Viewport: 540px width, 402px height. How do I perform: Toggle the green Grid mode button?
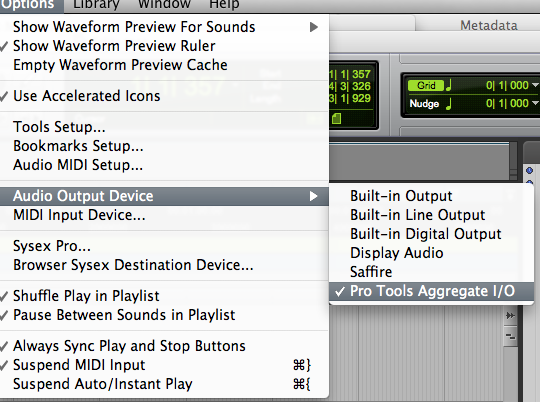pyautogui.click(x=426, y=85)
